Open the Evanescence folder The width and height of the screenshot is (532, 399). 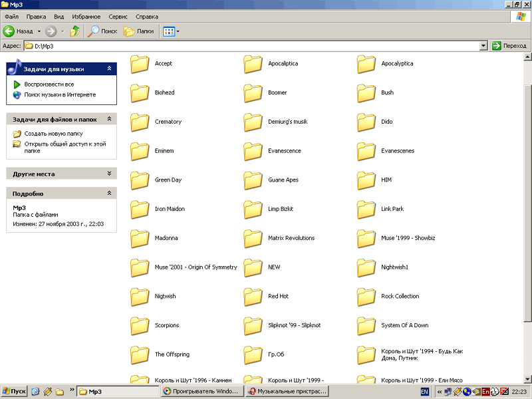click(284, 151)
